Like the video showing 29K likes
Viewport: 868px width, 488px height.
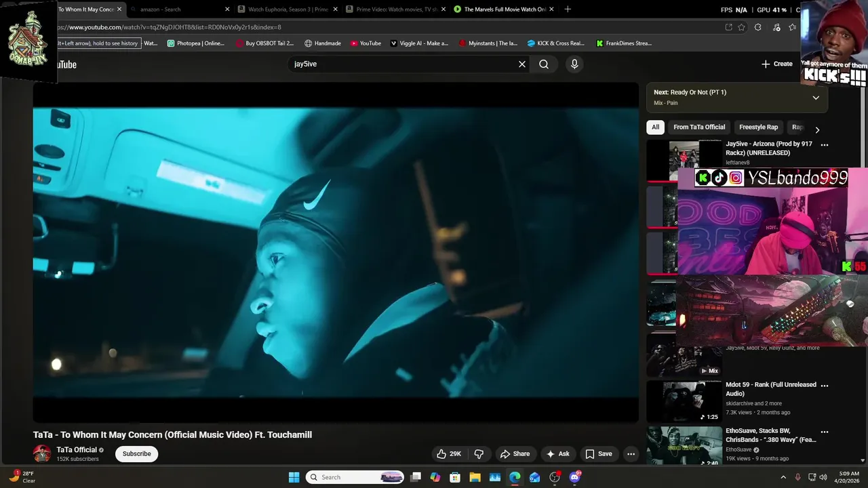449,453
